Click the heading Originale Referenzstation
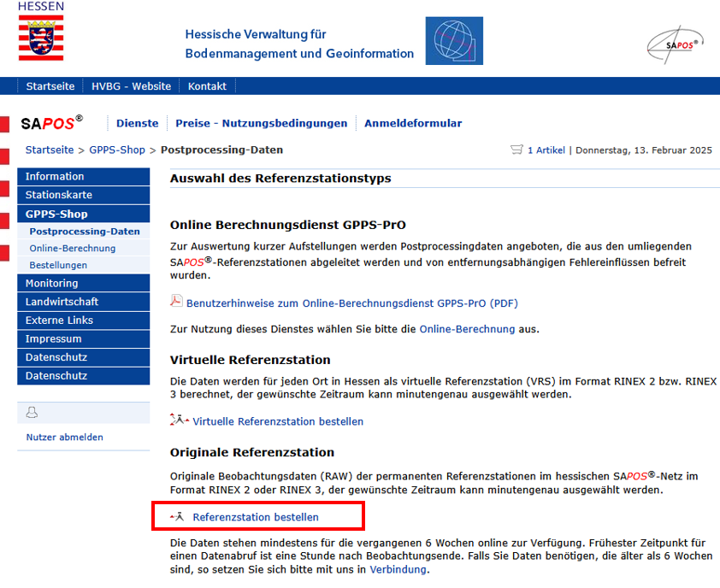720x588 pixels. 252,453
